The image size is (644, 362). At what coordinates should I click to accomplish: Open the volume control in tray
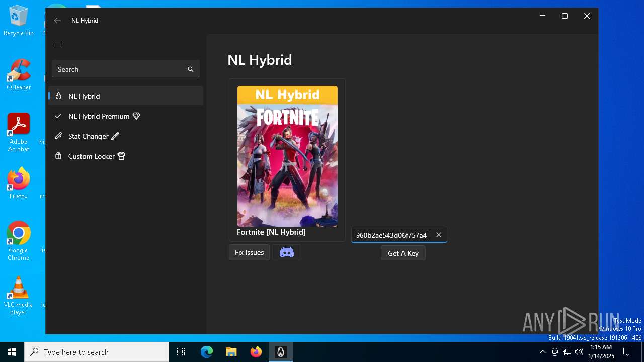(579, 352)
